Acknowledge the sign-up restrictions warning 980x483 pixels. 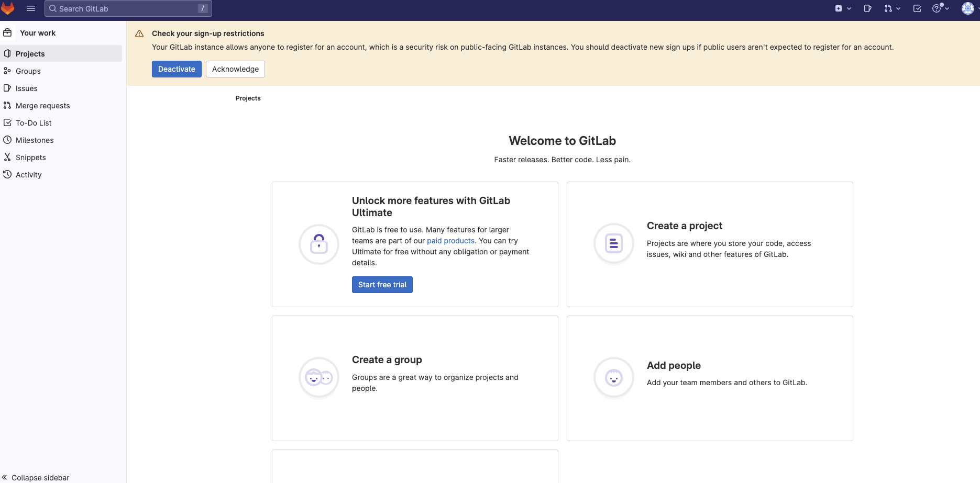pos(235,69)
